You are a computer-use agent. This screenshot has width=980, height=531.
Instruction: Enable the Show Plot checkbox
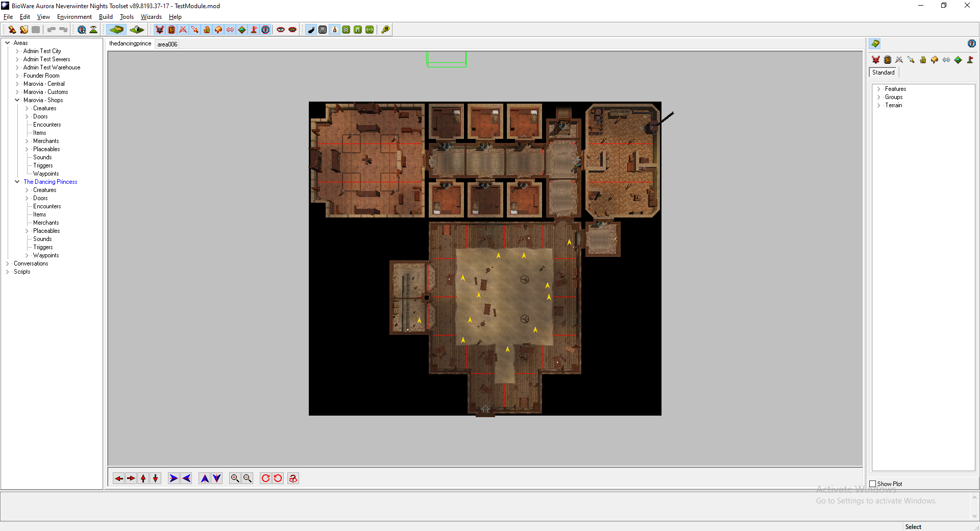(x=873, y=484)
